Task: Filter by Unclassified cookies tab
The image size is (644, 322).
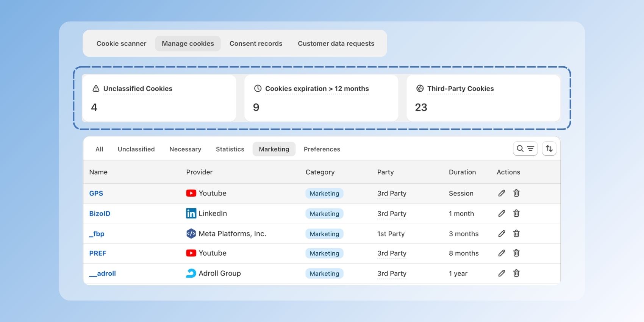Action: (x=136, y=149)
